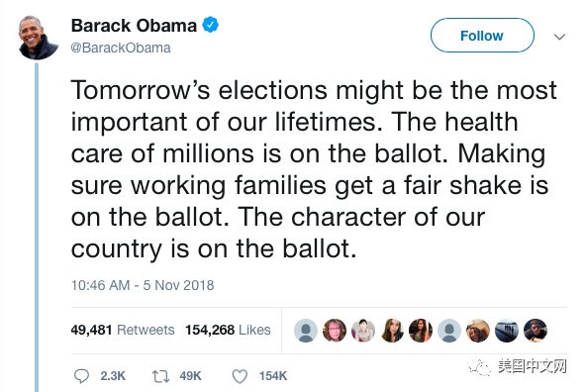Click the third liker avatar
Image resolution: width=585 pixels, height=392 pixels.
click(x=363, y=331)
